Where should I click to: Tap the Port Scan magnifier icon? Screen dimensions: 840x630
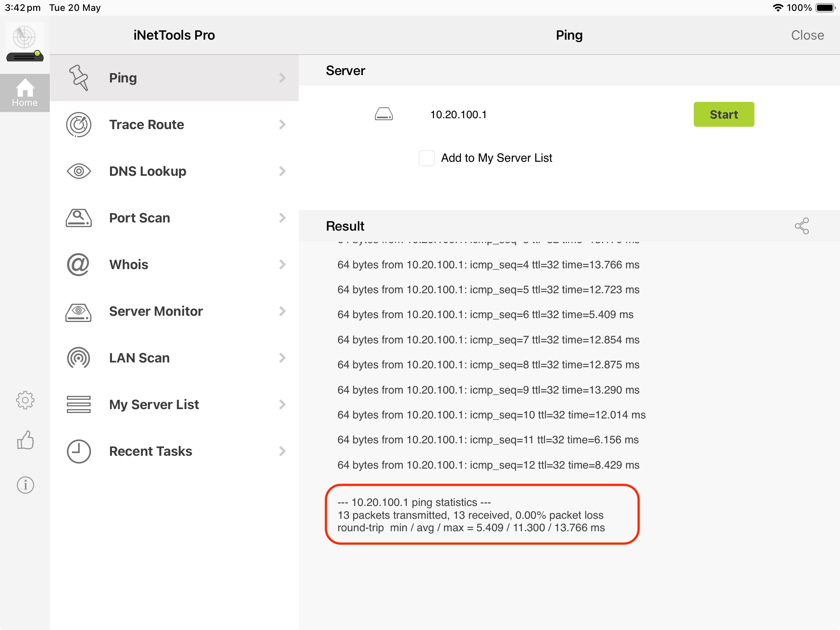pyautogui.click(x=79, y=218)
